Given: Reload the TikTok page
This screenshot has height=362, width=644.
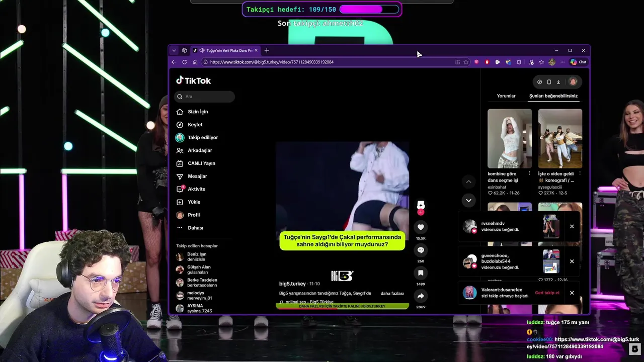Looking at the screenshot, I should coord(185,62).
